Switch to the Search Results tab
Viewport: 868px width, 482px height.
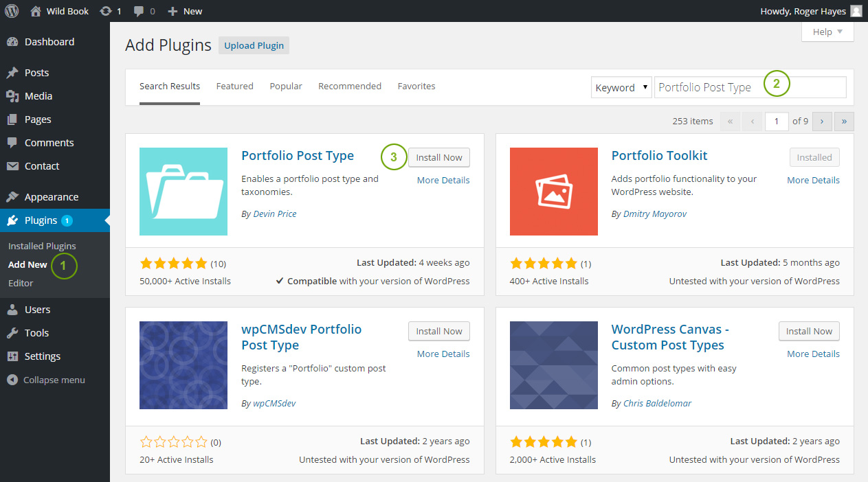click(170, 87)
